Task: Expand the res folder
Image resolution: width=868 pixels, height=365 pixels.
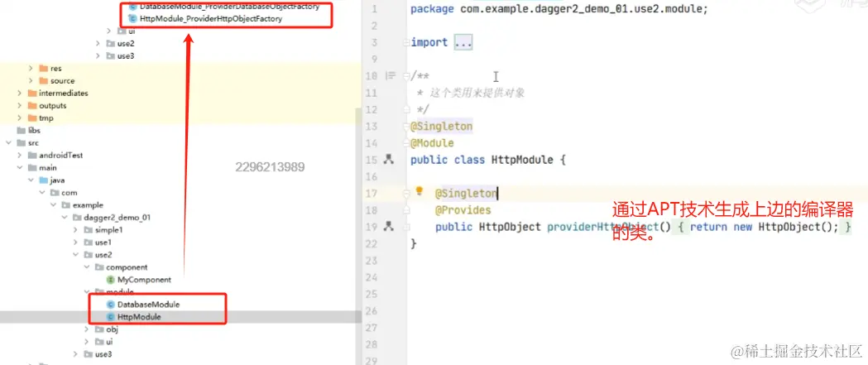Action: [x=31, y=69]
